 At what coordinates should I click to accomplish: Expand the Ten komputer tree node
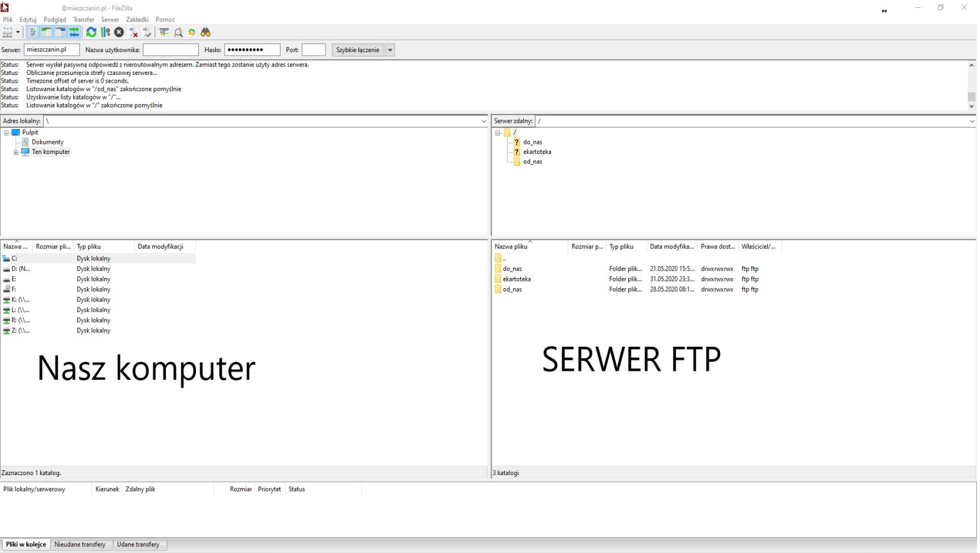(16, 152)
